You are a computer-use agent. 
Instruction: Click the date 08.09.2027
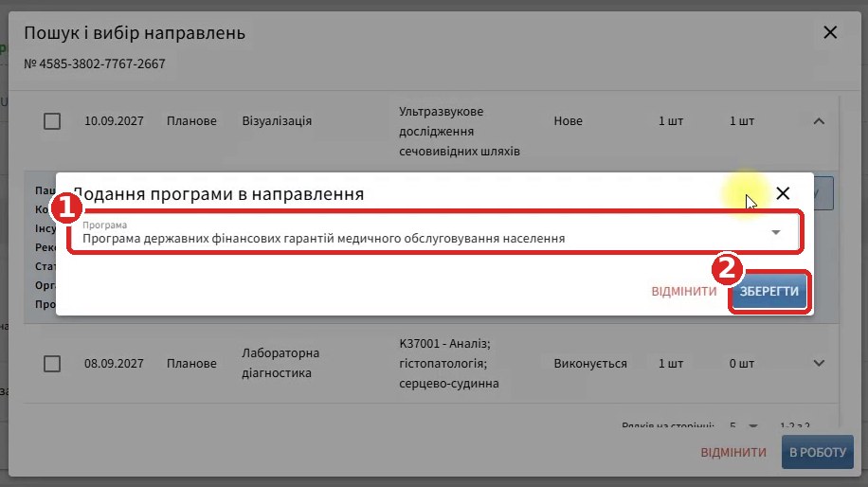point(114,363)
